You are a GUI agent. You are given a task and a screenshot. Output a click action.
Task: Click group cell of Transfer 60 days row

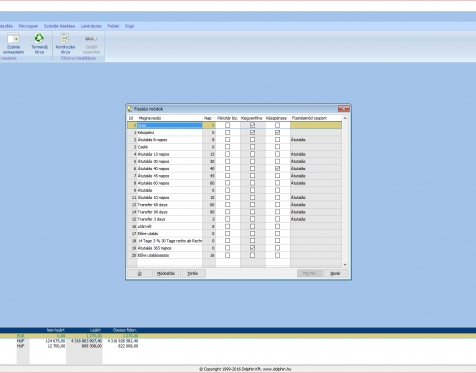click(x=316, y=205)
